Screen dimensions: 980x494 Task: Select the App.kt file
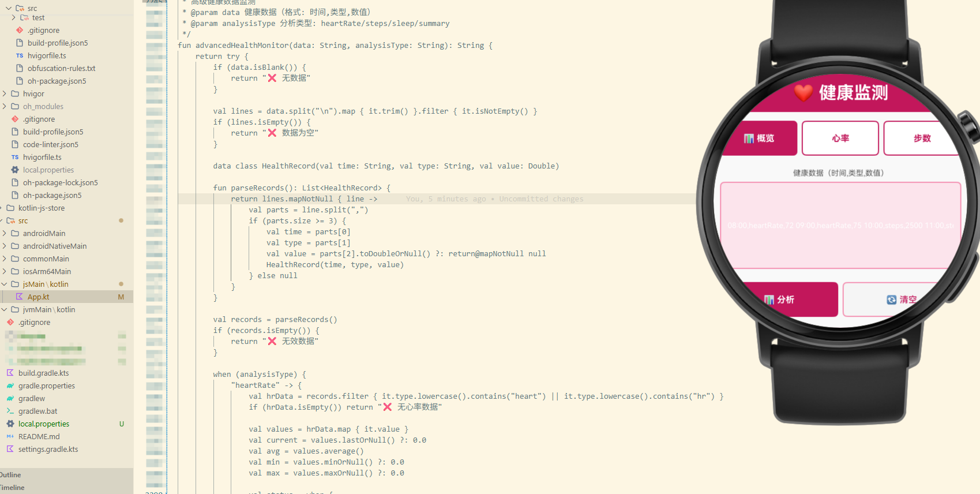coord(38,297)
